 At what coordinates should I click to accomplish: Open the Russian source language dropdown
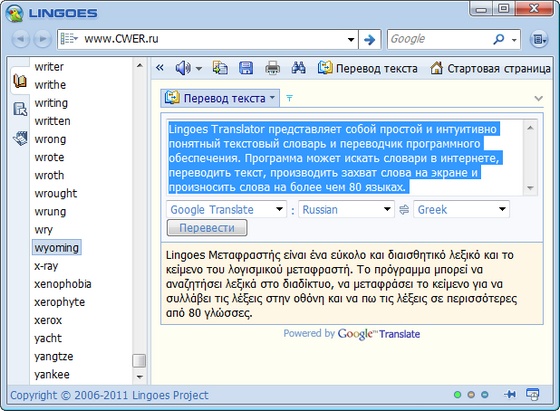tap(346, 209)
